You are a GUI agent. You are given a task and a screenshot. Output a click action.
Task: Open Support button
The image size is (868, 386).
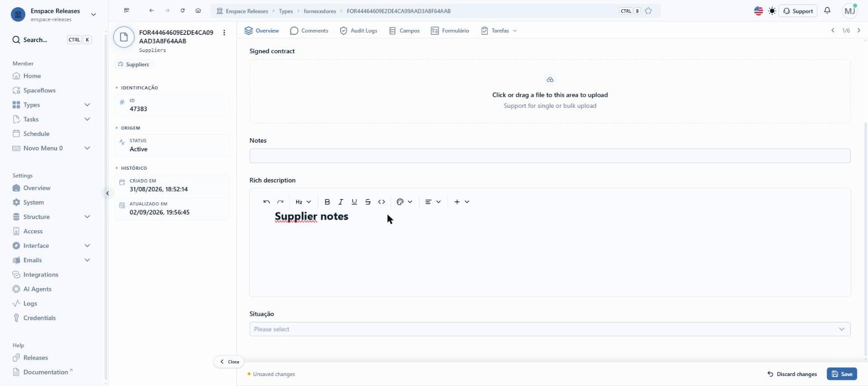pyautogui.click(x=798, y=11)
